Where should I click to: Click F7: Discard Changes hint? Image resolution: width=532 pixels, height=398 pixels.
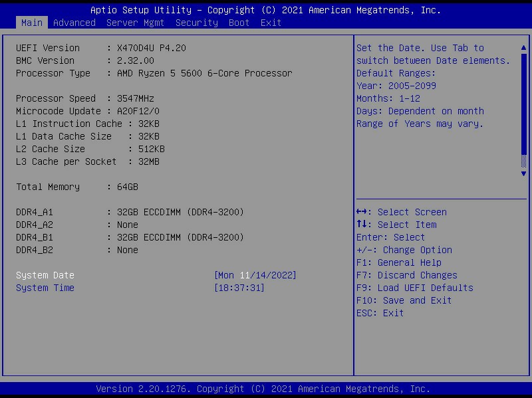[x=406, y=275]
